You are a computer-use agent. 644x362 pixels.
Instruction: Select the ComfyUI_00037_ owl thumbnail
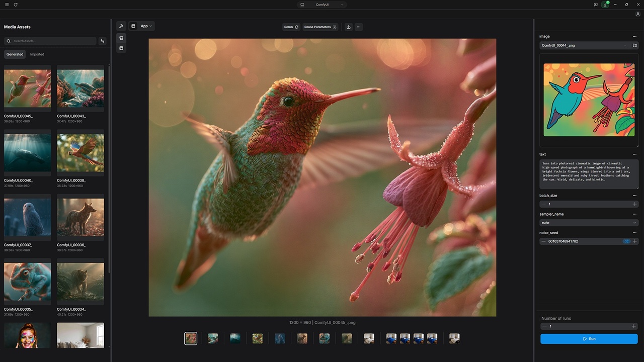27,217
